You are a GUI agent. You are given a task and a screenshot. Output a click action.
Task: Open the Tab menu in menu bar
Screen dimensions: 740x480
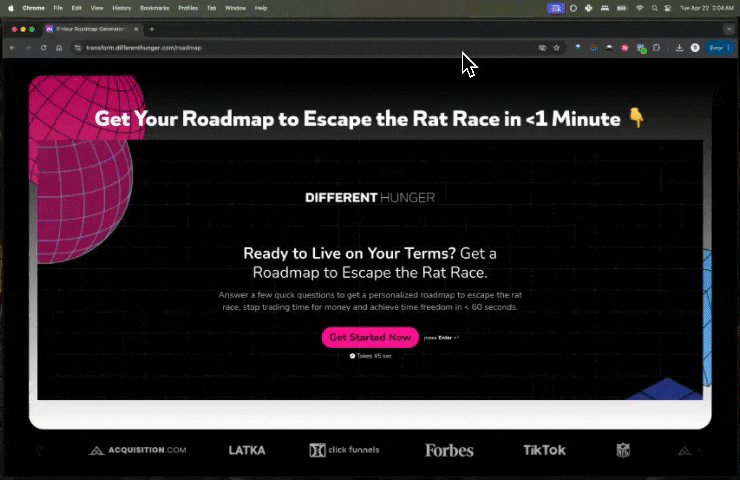[x=211, y=8]
